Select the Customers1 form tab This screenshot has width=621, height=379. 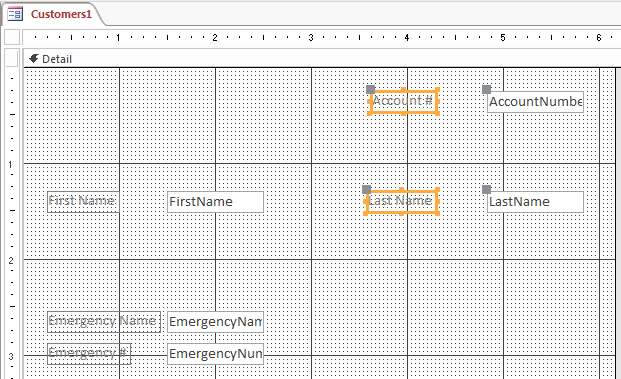coord(53,14)
